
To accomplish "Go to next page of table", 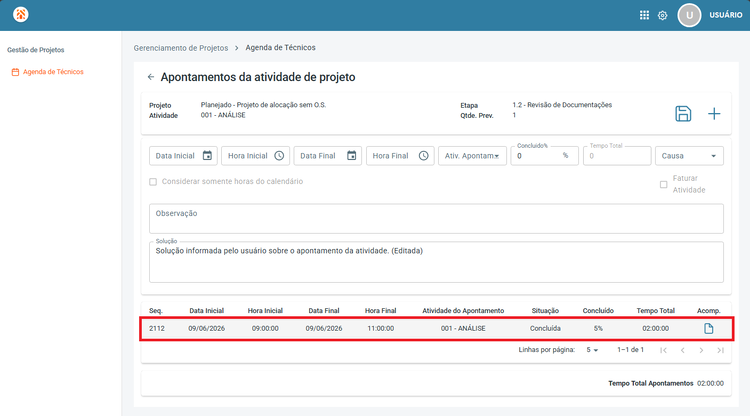I will click(x=701, y=350).
